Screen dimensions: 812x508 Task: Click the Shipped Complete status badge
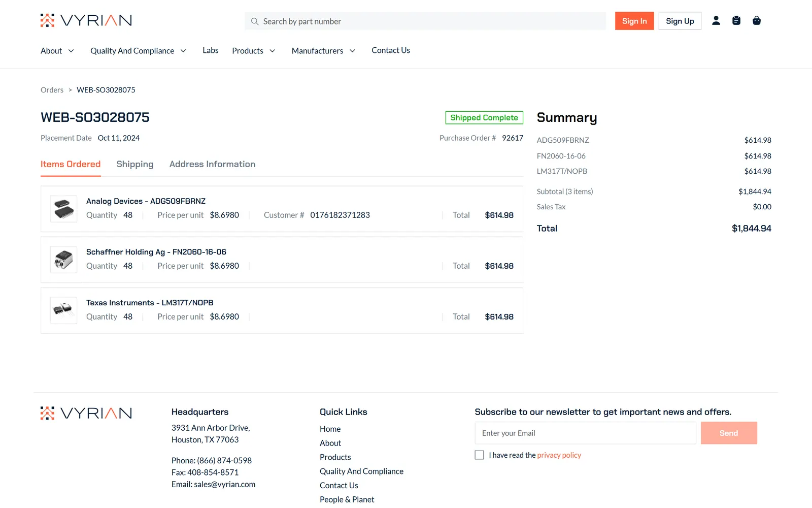pos(484,118)
